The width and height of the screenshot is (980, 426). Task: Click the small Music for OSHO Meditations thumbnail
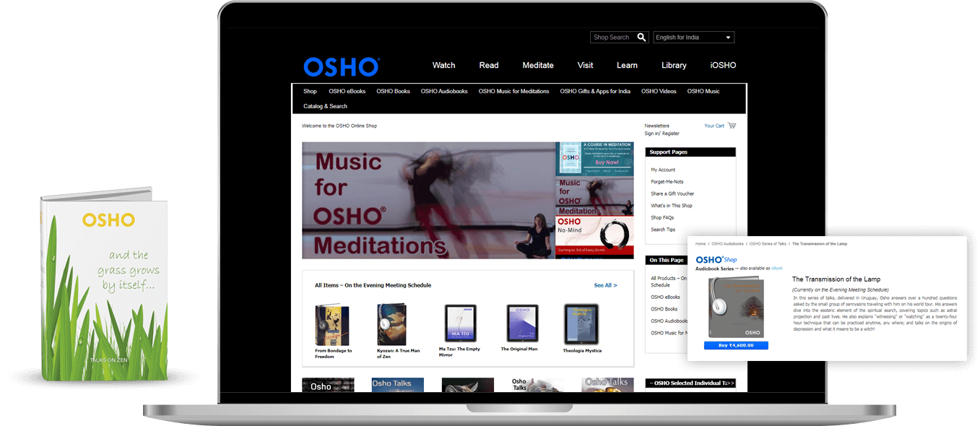click(594, 196)
